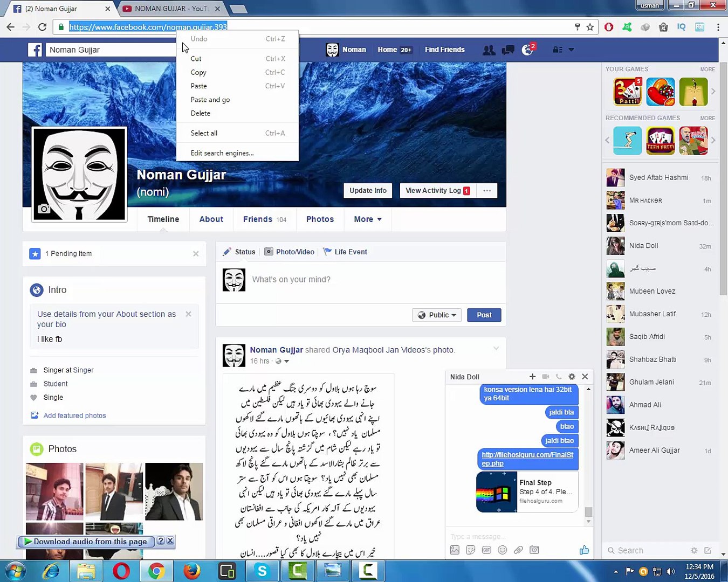Open the Teen Patti game icon under Your Games
The height and width of the screenshot is (582, 728).
pos(628,92)
